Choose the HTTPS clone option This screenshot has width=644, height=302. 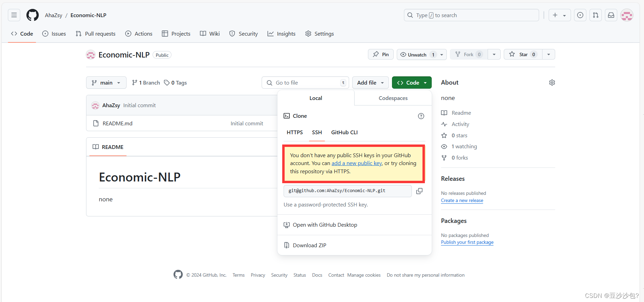[x=295, y=133]
